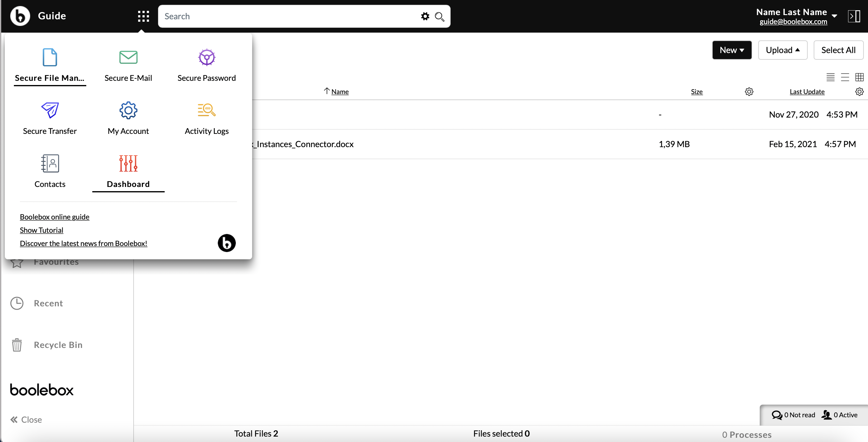Click Feb 15, 2021 date cell
The height and width of the screenshot is (442, 868).
tap(793, 144)
